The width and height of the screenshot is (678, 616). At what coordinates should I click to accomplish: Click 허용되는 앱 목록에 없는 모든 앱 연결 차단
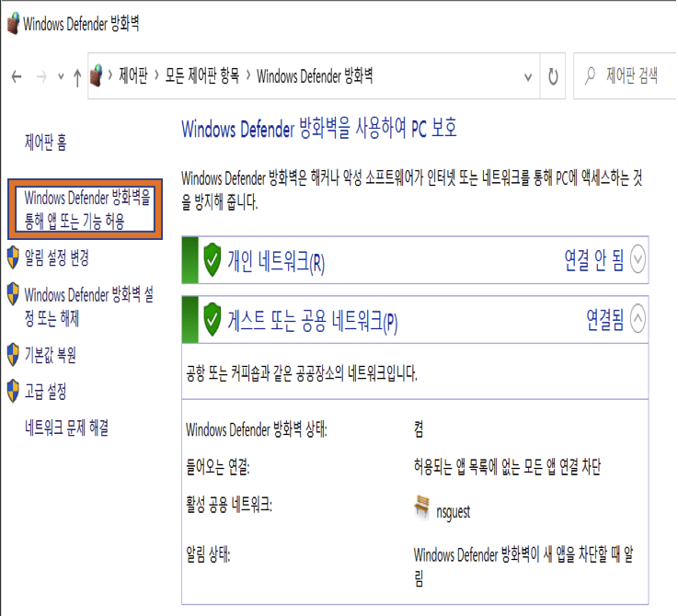[x=507, y=466]
